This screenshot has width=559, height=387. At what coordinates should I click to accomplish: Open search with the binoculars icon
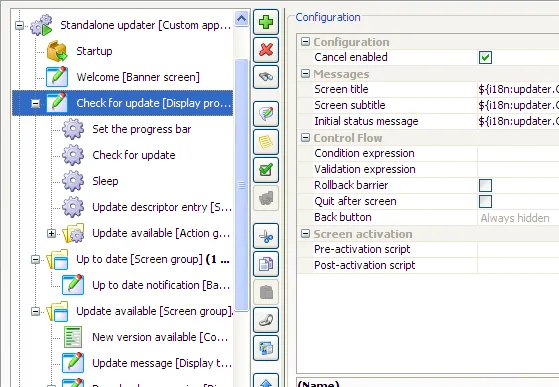266,77
